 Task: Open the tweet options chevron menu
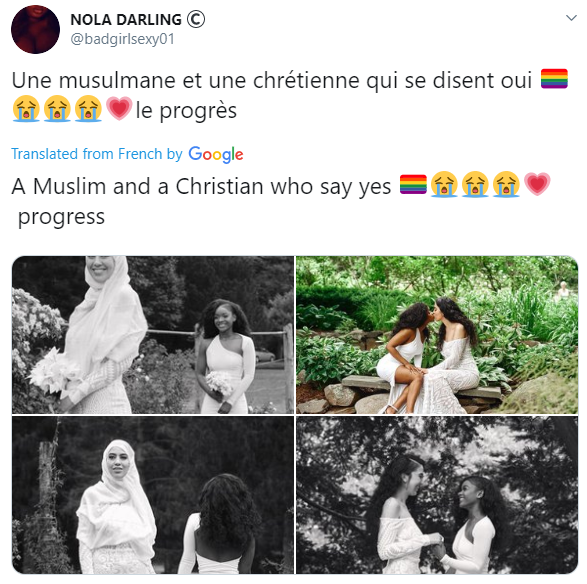(x=571, y=18)
